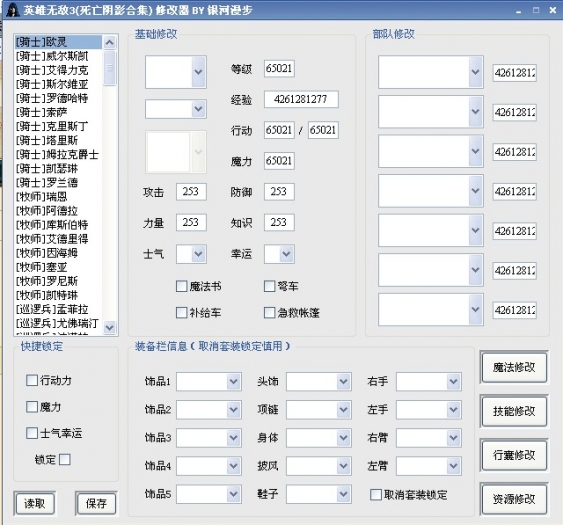Check the 行动力 quick lock option

click(x=32, y=380)
